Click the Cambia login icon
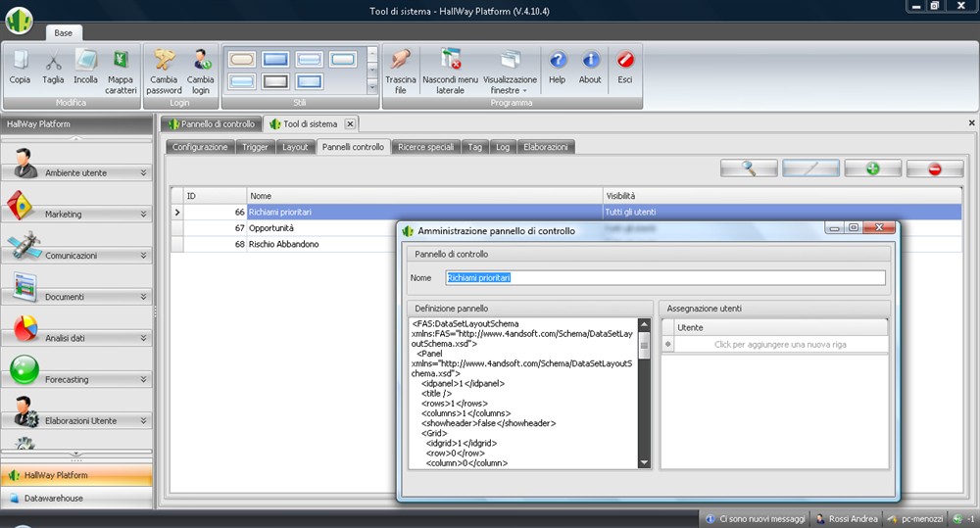The image size is (980, 528). click(201, 60)
